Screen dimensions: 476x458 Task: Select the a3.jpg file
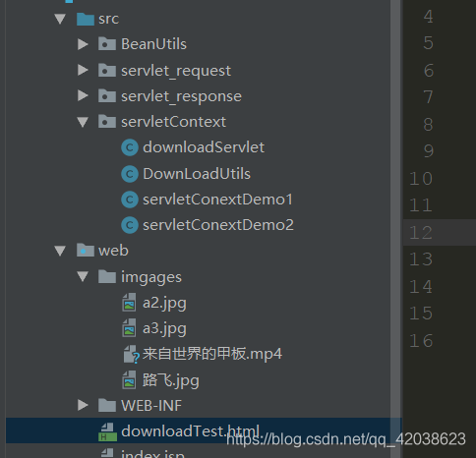point(164,329)
